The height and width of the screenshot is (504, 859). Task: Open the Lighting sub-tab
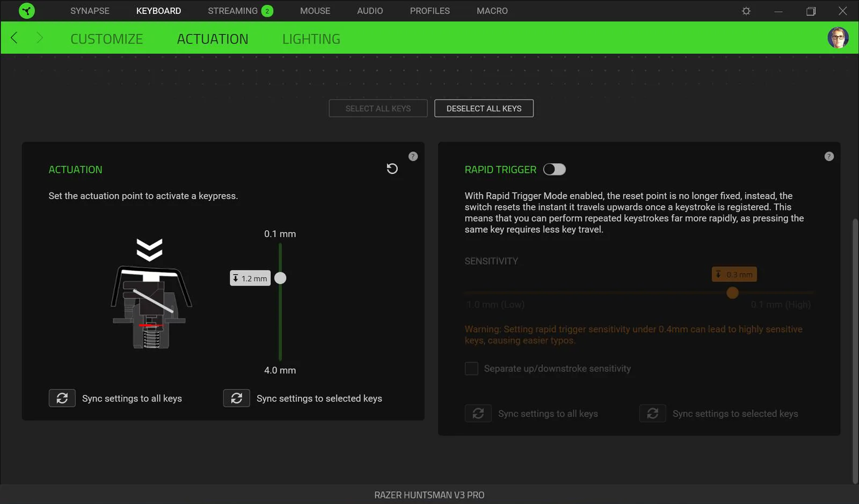point(311,39)
